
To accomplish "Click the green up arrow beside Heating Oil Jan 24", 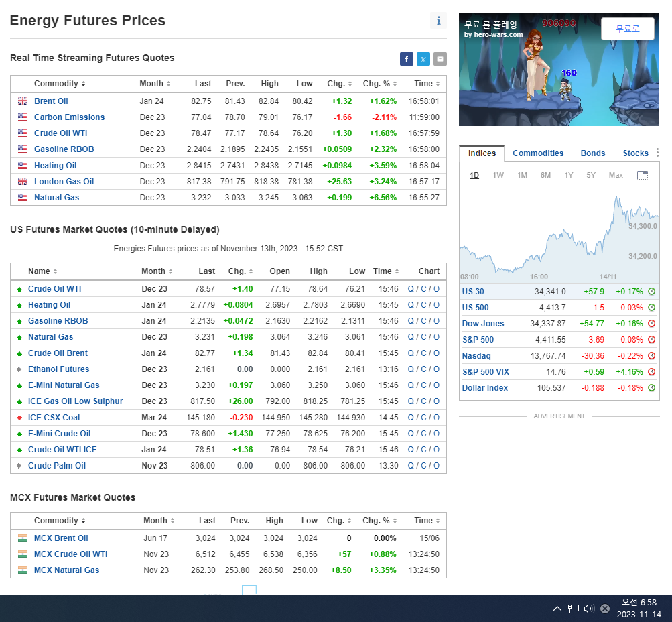I will pos(19,305).
